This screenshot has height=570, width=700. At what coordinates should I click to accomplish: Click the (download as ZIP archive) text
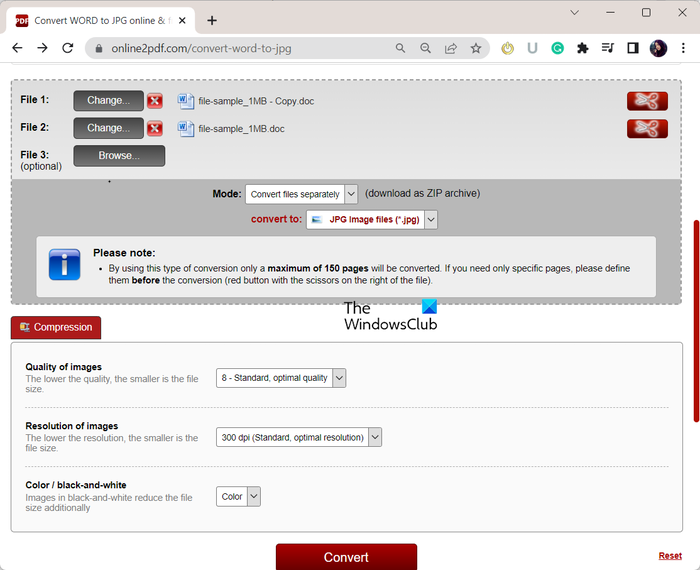(x=422, y=193)
